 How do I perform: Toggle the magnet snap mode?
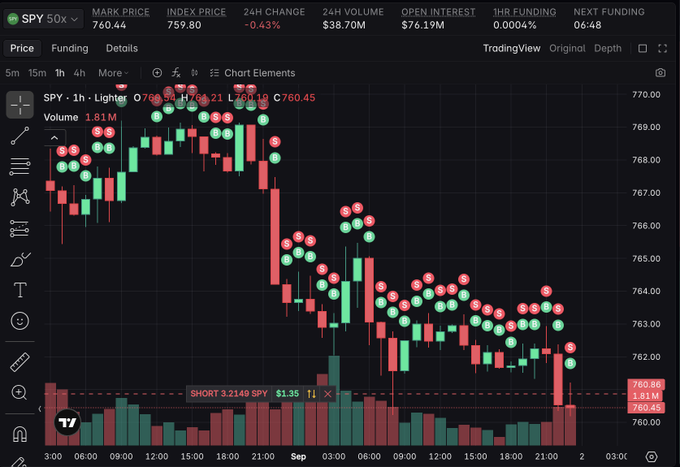20,434
